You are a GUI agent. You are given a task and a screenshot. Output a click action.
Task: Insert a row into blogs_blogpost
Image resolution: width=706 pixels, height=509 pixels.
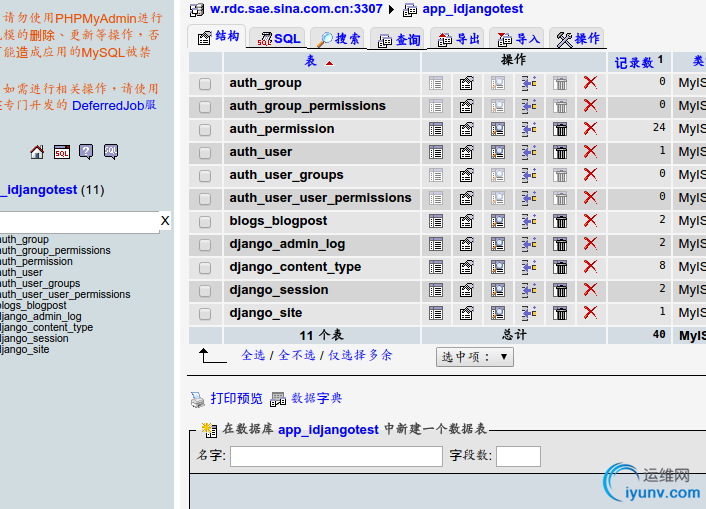pos(529,221)
